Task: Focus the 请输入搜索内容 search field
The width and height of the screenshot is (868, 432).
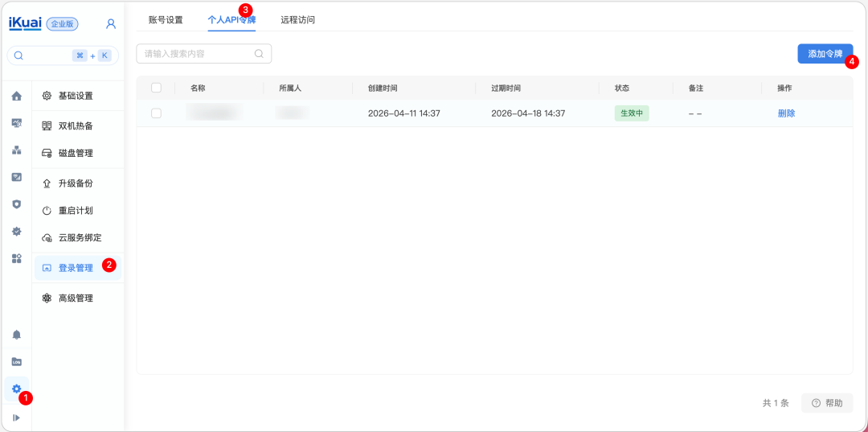Action: 203,54
